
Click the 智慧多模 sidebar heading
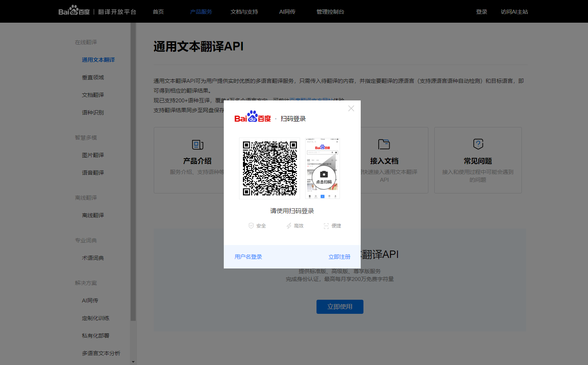[x=86, y=138]
